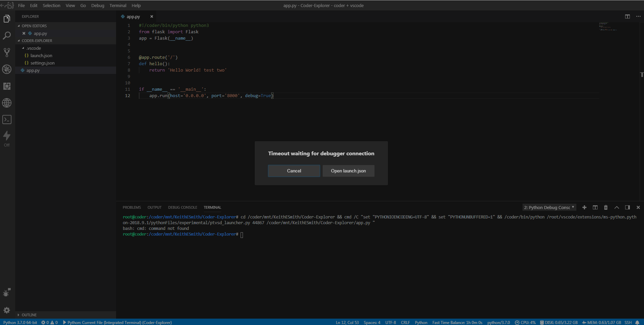
Task: Open the File menu
Action: [x=21, y=5]
